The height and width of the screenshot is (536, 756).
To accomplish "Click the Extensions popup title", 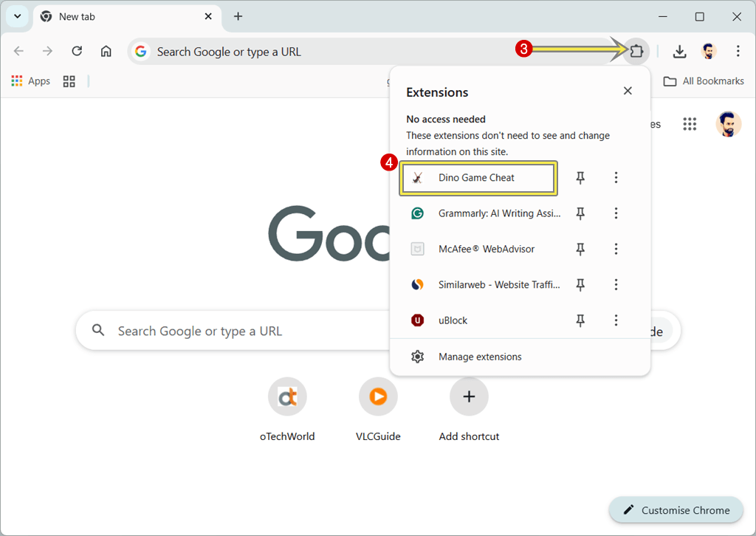I will 437,92.
